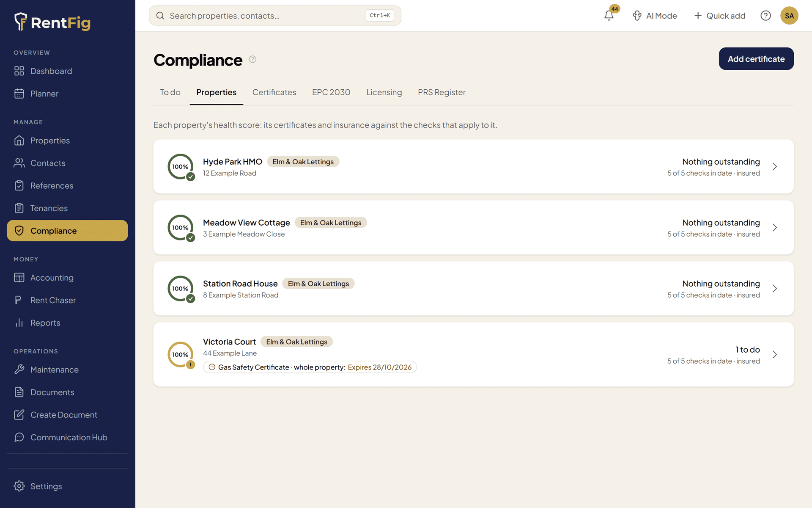Click the Add certificate button
This screenshot has width=812, height=508.
coord(756,59)
